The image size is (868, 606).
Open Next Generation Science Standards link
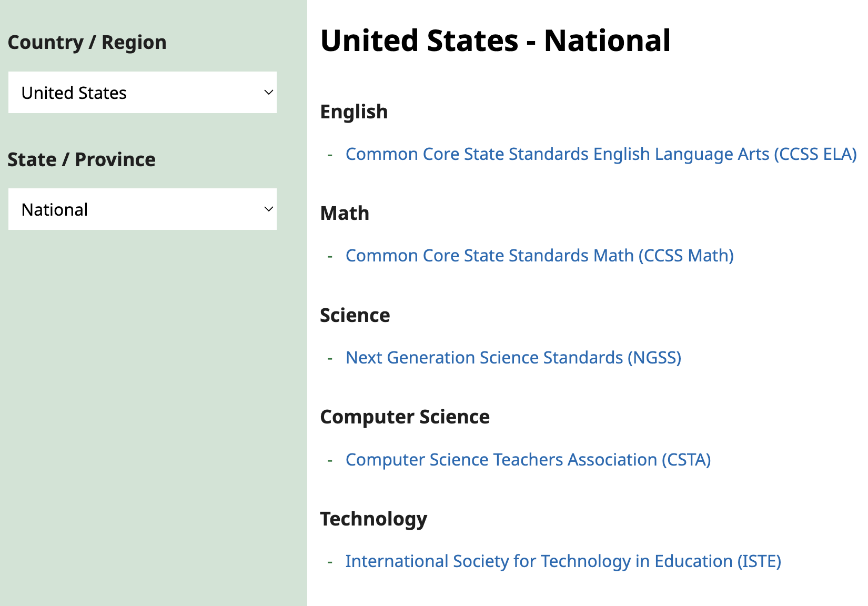pos(513,357)
